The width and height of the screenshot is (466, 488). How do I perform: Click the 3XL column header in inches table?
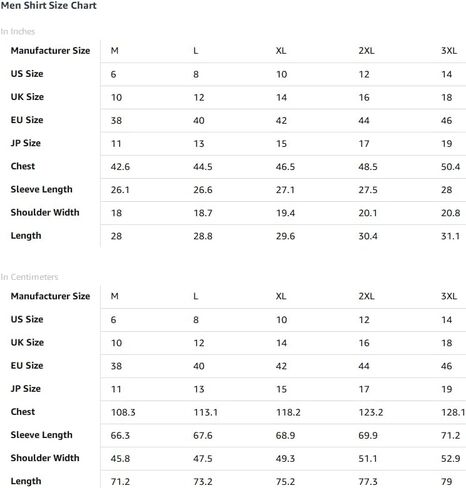449,51
